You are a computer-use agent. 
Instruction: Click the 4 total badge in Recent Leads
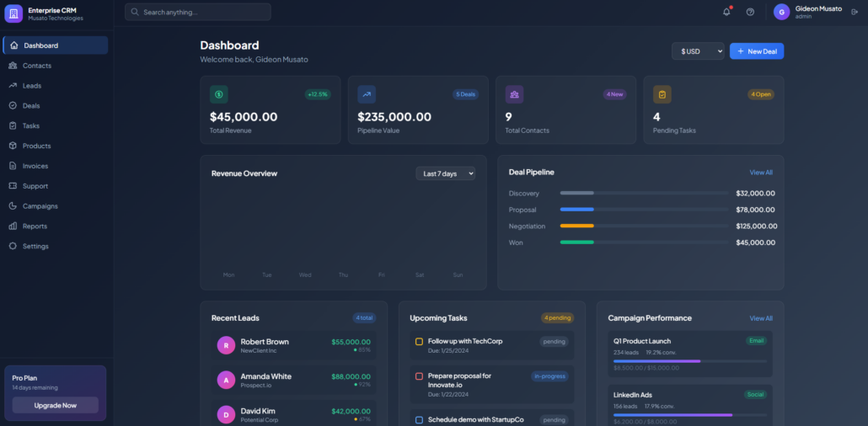(x=364, y=318)
